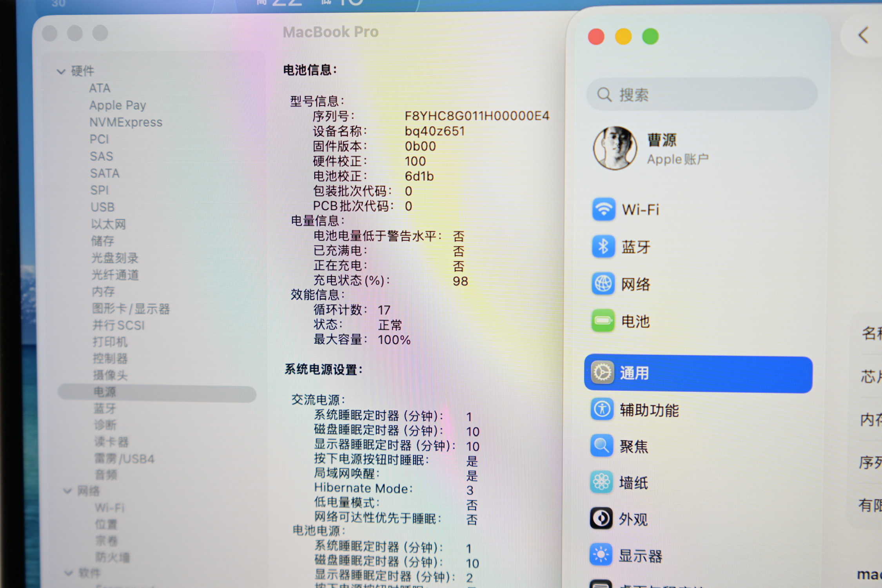Collapse the Network (网络) tree section
Screen dimensions: 882x588
[x=68, y=491]
